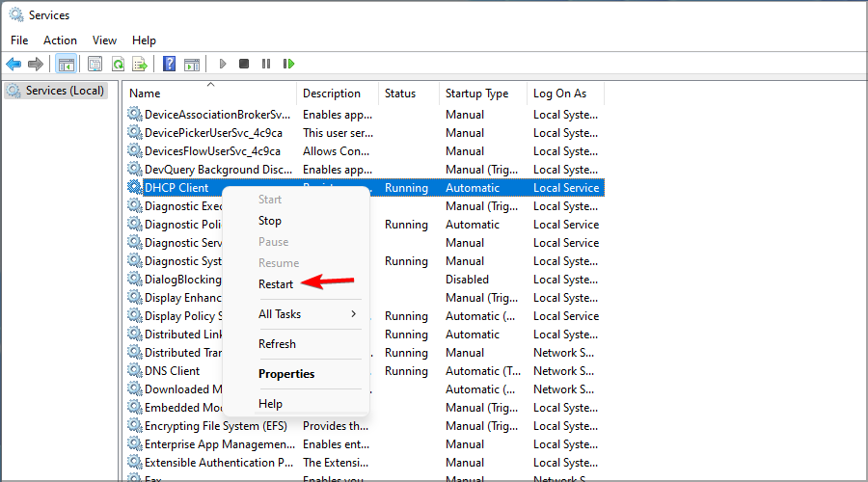The image size is (868, 482).
Task: Click the Back arrow toolbar icon
Action: coord(14,65)
